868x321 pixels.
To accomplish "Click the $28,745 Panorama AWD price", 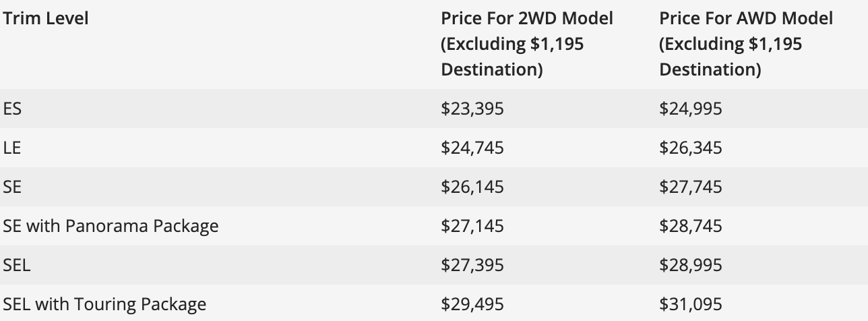I will (690, 226).
